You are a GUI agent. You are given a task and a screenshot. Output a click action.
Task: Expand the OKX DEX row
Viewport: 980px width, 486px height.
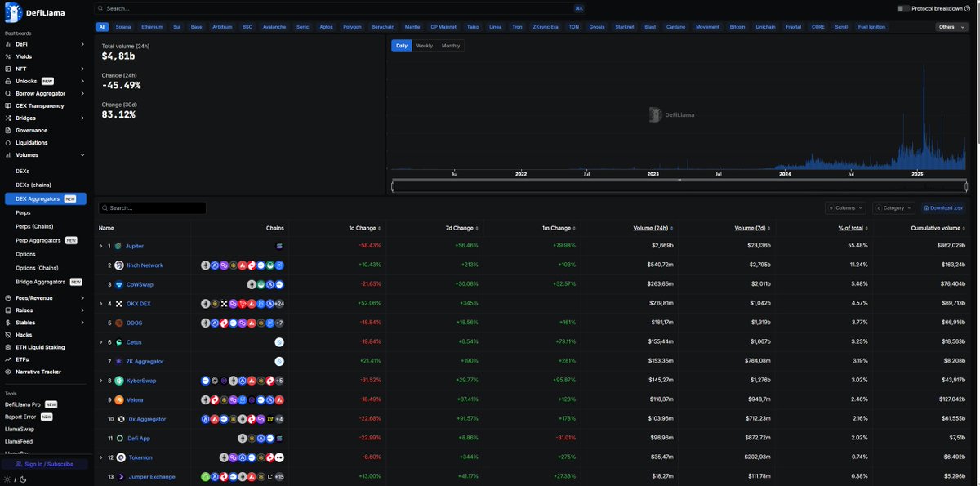coord(101,304)
